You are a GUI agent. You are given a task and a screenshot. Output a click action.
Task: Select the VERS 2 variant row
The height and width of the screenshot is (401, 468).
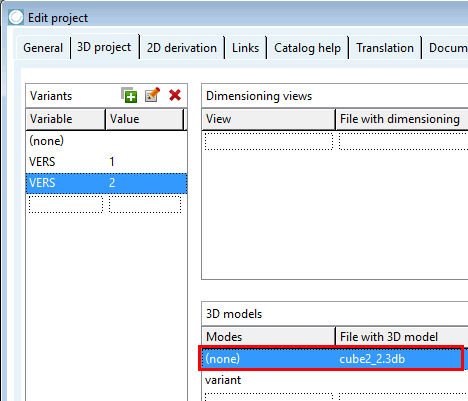(106, 183)
